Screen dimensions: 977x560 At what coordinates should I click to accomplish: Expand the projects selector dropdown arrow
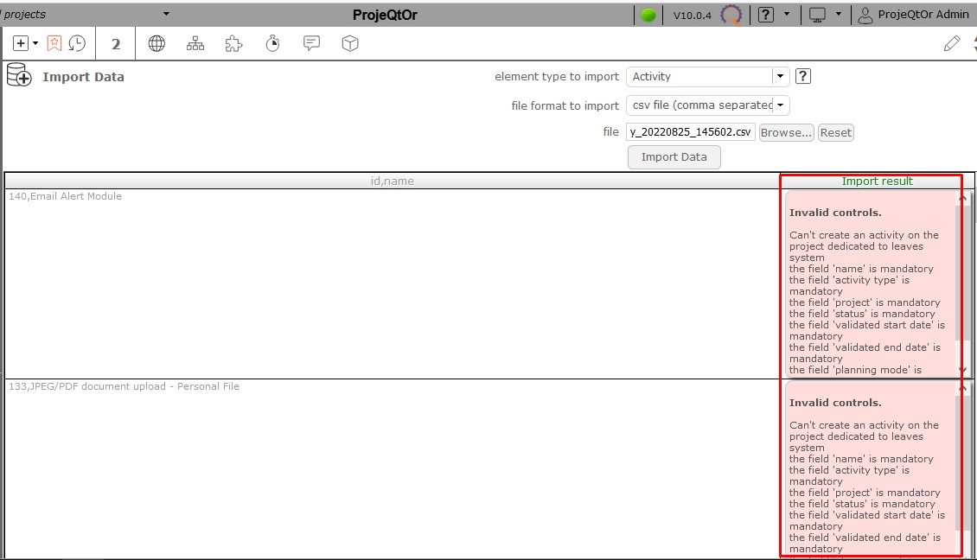pyautogui.click(x=166, y=14)
